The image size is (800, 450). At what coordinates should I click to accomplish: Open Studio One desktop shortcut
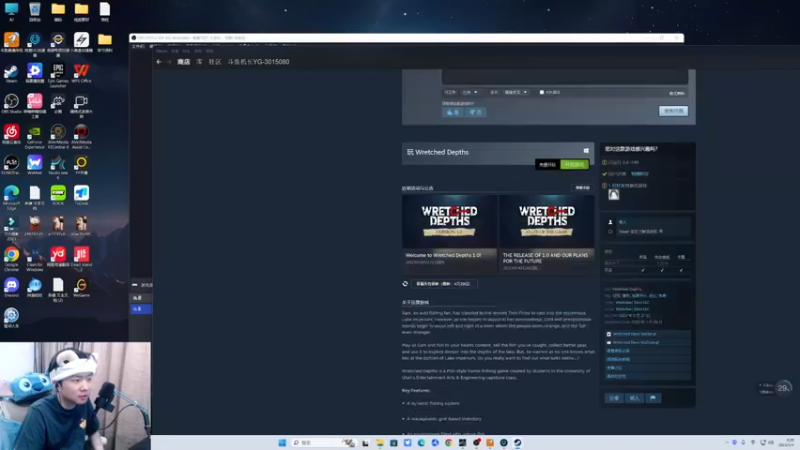(x=58, y=167)
